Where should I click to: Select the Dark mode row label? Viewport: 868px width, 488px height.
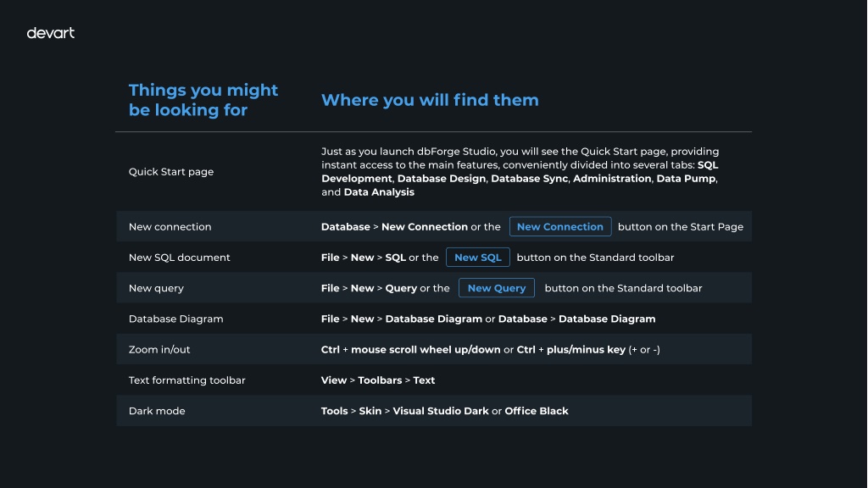pos(157,411)
